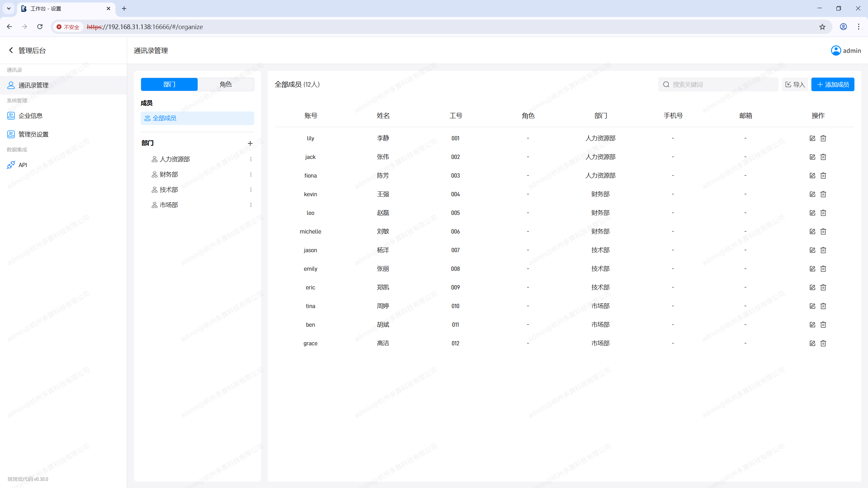Viewport: 868px width, 488px height.
Task: Click the 添加成员 button
Action: tap(832, 84)
